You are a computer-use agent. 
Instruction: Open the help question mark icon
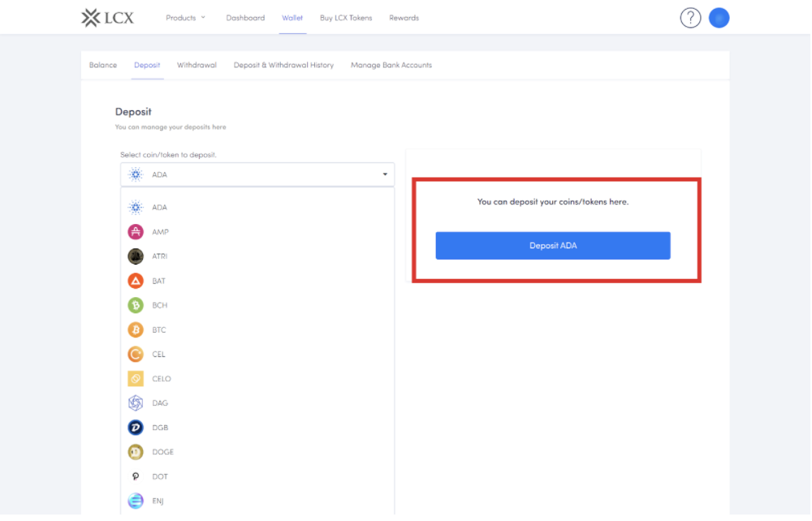click(x=690, y=18)
